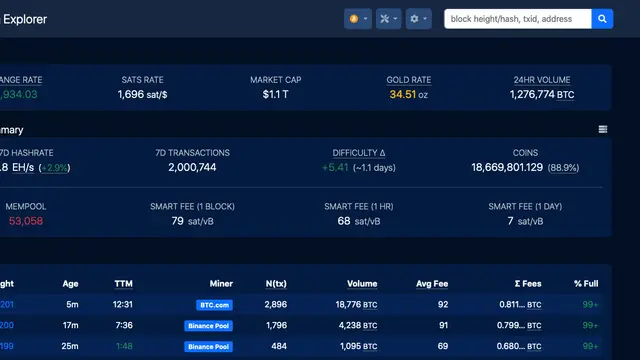Click the sats rate 1,696 sat/$
The width and height of the screenshot is (640, 360).
tap(142, 95)
